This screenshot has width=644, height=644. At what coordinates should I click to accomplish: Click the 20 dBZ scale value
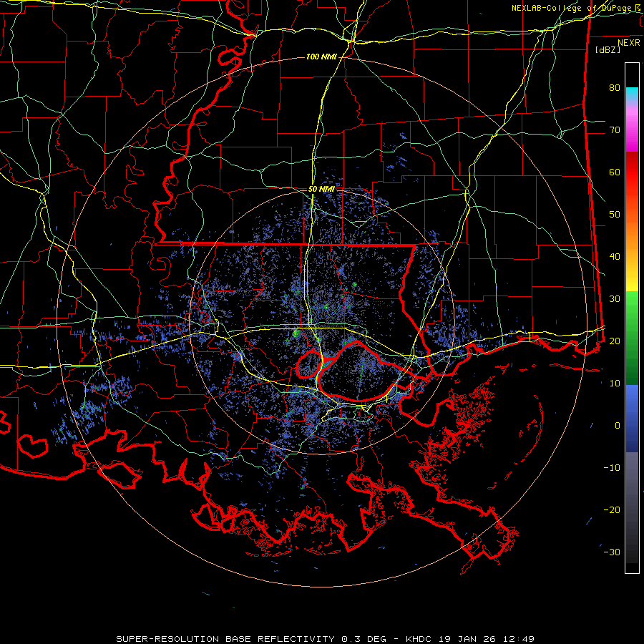point(615,341)
